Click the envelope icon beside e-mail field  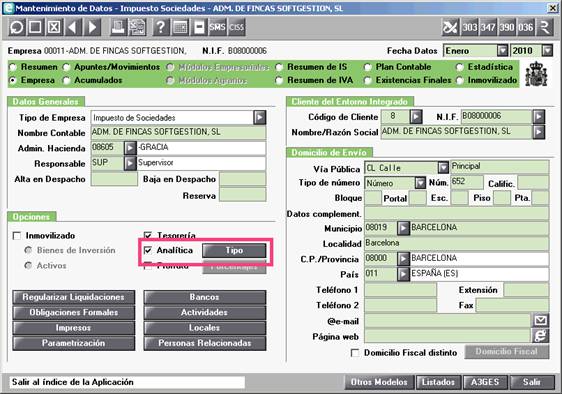(540, 320)
